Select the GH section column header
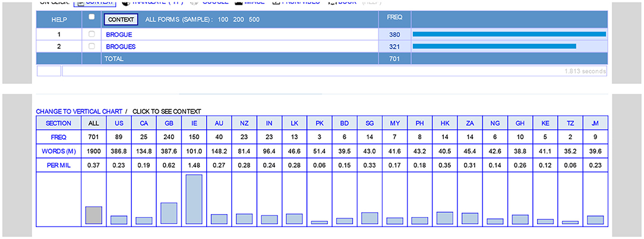The image size is (644, 239). click(520, 123)
